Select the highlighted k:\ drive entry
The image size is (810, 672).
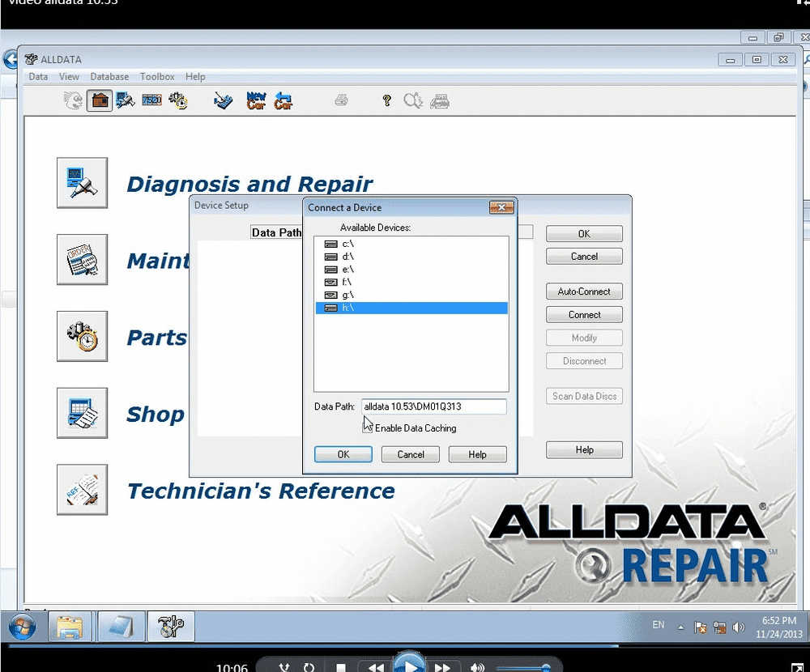411,308
